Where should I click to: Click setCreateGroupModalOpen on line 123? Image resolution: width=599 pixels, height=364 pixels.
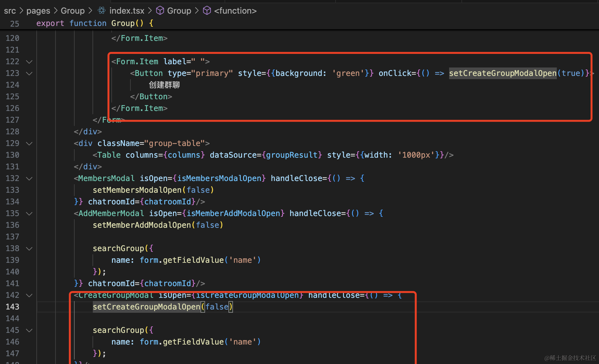503,73
